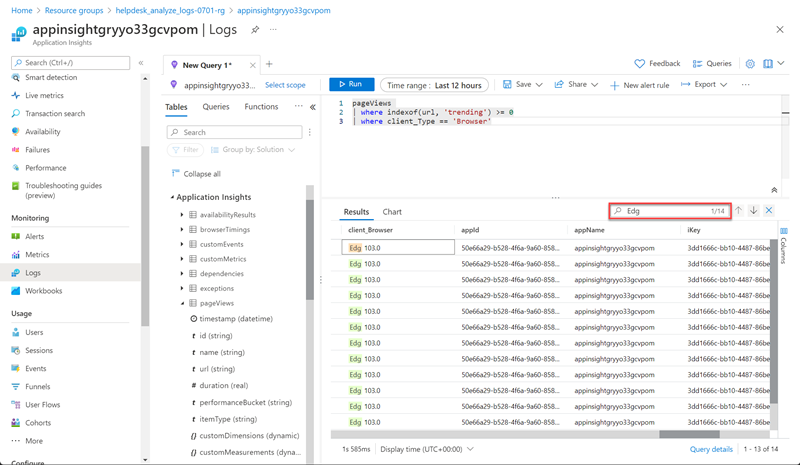Open User Flows page
The image size is (800, 465).
tap(43, 405)
